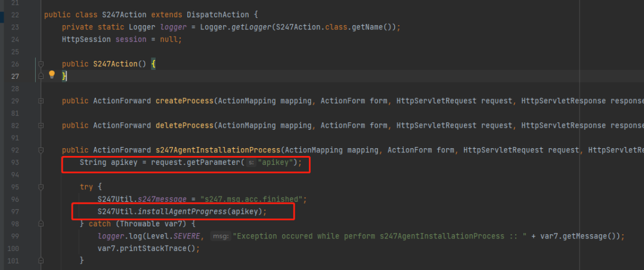Collapse the s247AgentInstallationProcess method body
The height and width of the screenshot is (270, 644).
tap(41, 150)
